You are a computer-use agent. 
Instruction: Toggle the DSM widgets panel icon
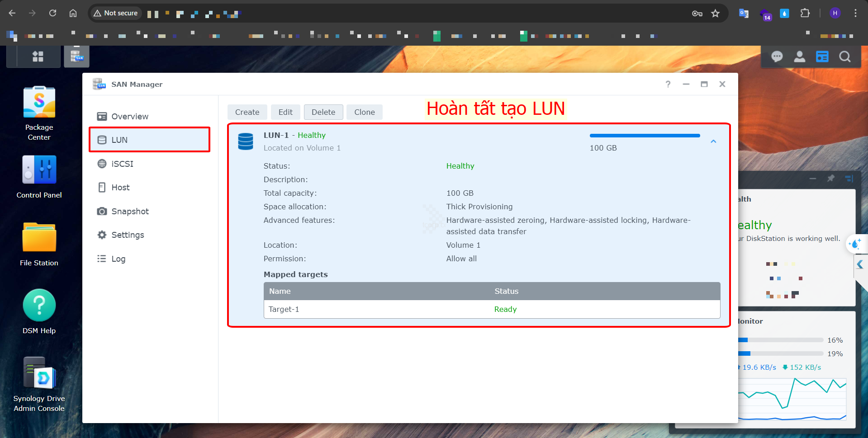(x=822, y=57)
